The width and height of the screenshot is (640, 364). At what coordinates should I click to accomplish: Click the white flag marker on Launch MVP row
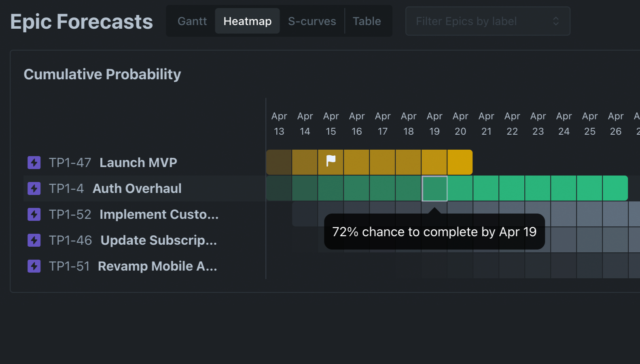tap(331, 161)
